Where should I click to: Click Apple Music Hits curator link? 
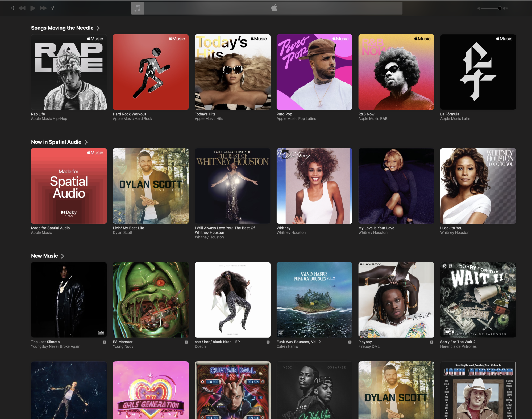click(x=209, y=119)
